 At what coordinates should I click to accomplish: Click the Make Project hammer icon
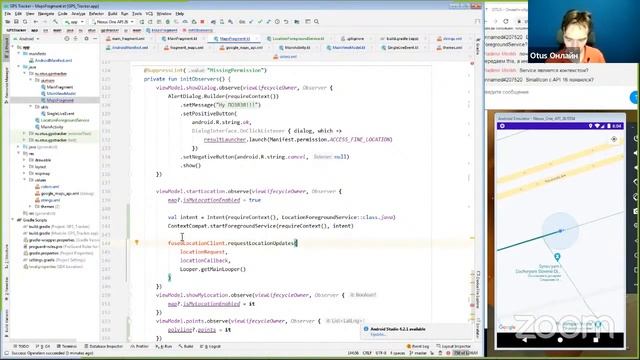click(56, 22)
